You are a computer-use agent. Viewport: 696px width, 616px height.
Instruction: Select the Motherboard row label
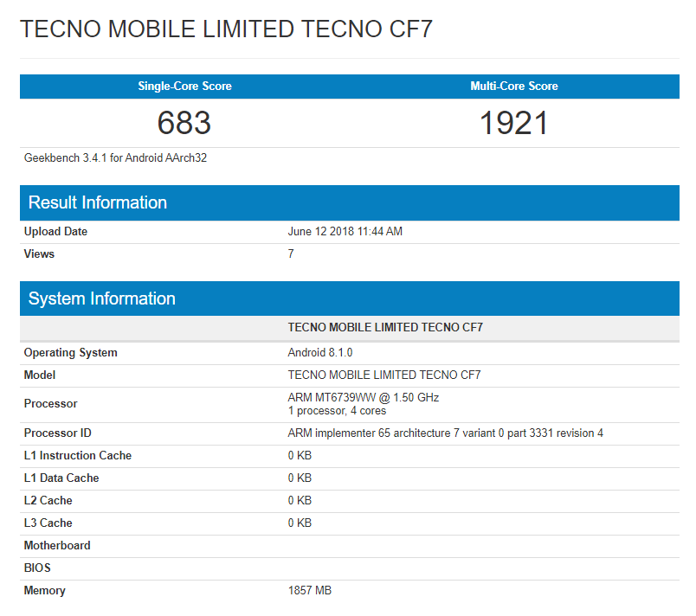[57, 546]
